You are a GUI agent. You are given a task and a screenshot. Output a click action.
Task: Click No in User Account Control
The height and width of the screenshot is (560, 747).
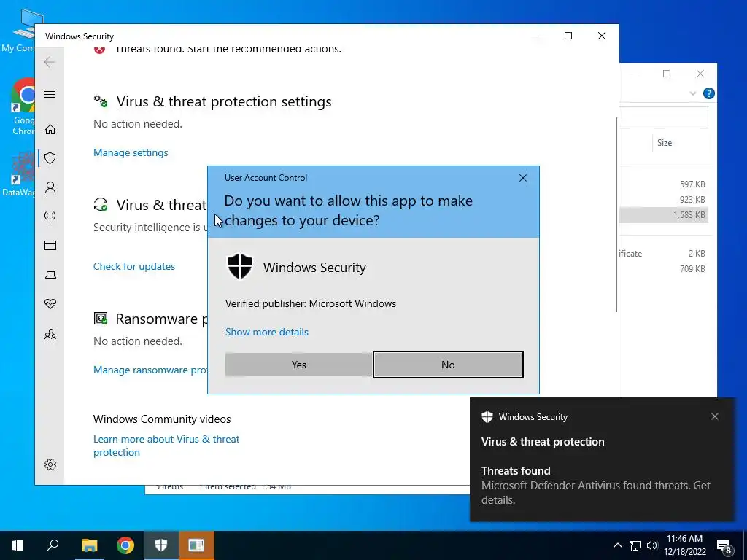[448, 365]
